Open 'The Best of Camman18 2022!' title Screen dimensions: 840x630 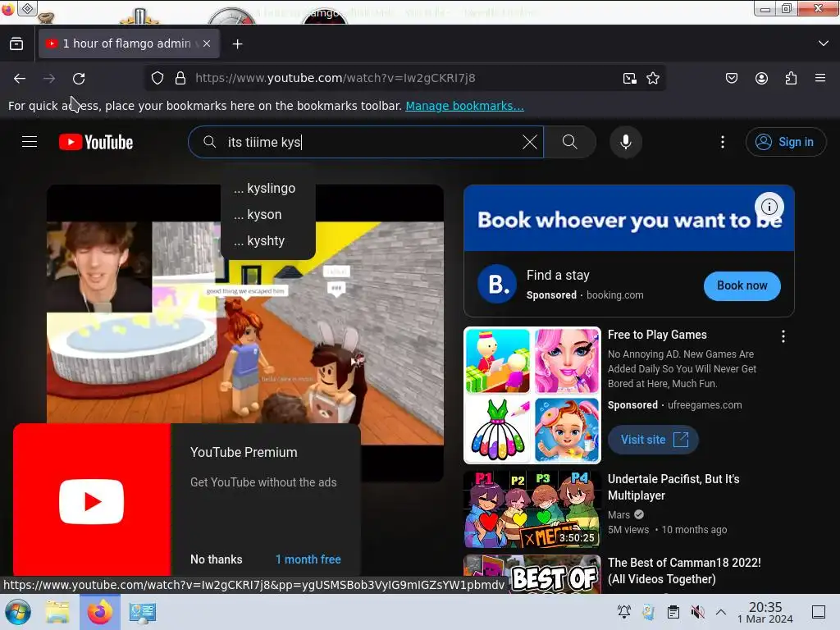tap(684, 571)
